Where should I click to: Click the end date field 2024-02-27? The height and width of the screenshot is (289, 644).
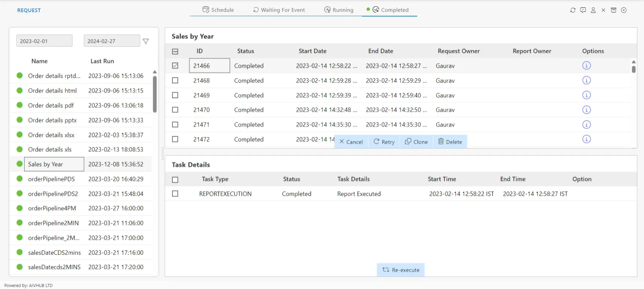112,41
